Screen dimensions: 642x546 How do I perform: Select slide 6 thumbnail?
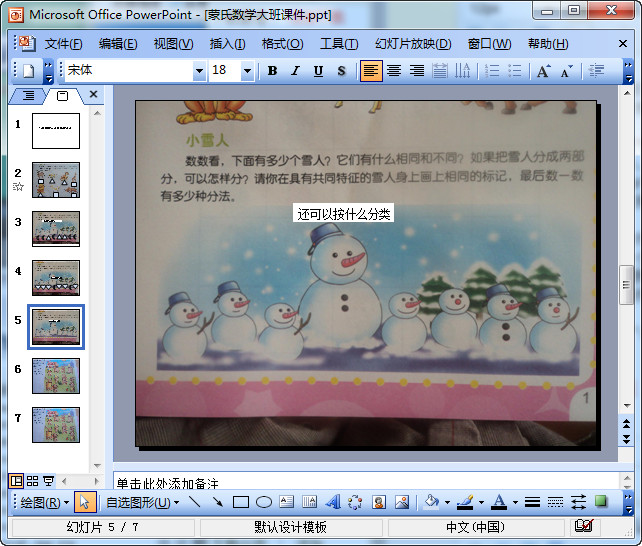[x=56, y=376]
